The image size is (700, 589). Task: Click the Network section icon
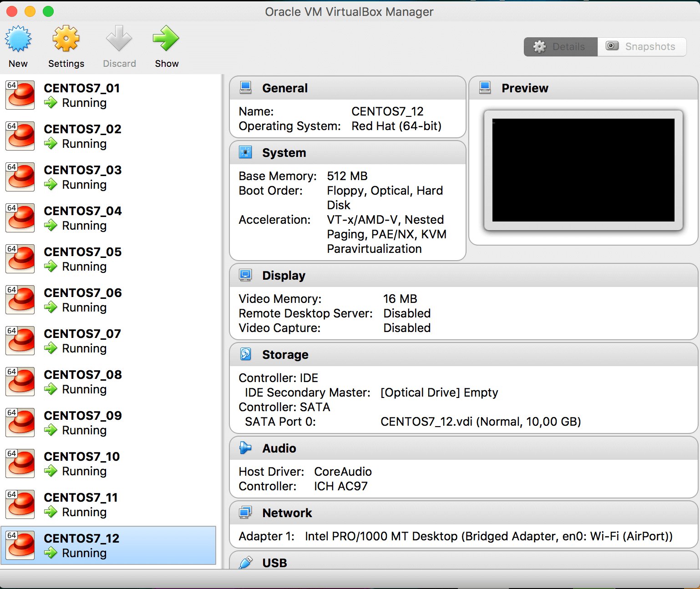[x=246, y=513]
